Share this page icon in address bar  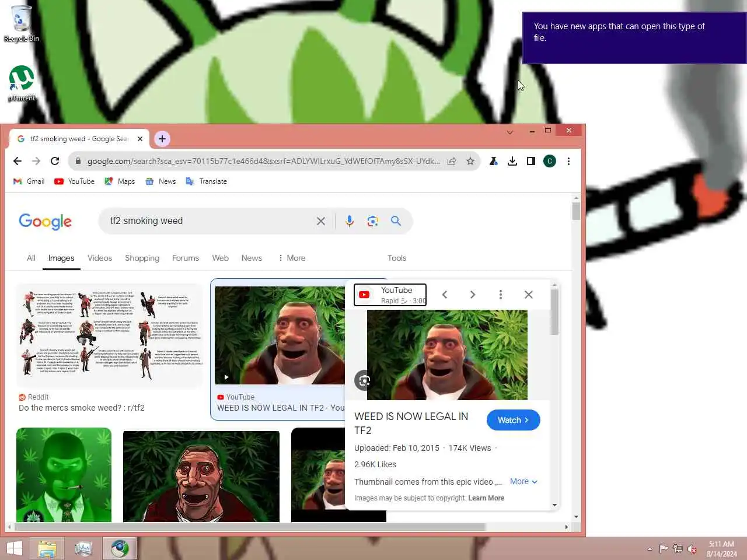click(452, 161)
